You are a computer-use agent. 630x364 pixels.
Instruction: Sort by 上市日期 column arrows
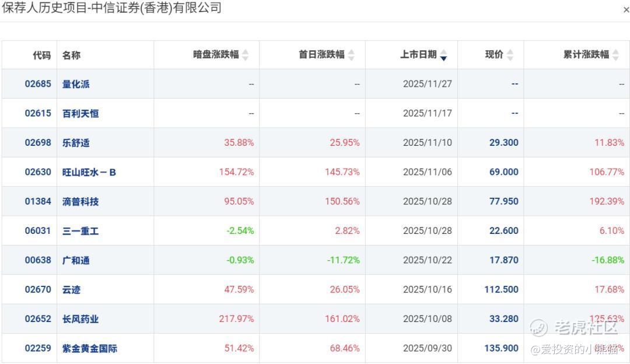coord(443,55)
